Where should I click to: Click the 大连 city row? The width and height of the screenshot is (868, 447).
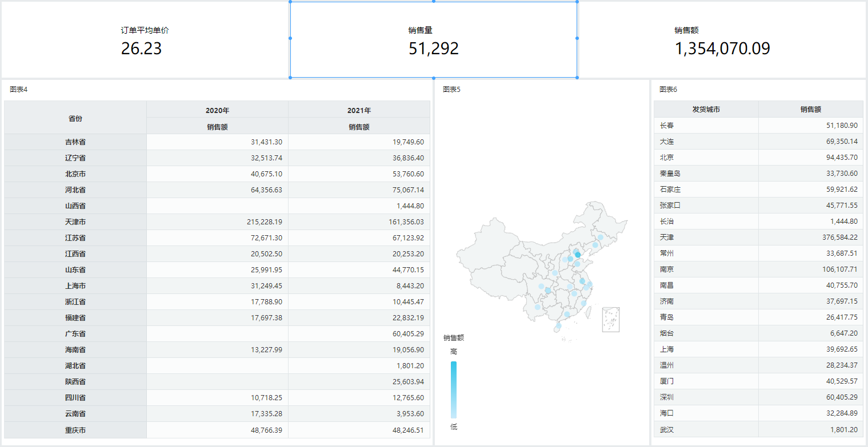[x=758, y=142]
